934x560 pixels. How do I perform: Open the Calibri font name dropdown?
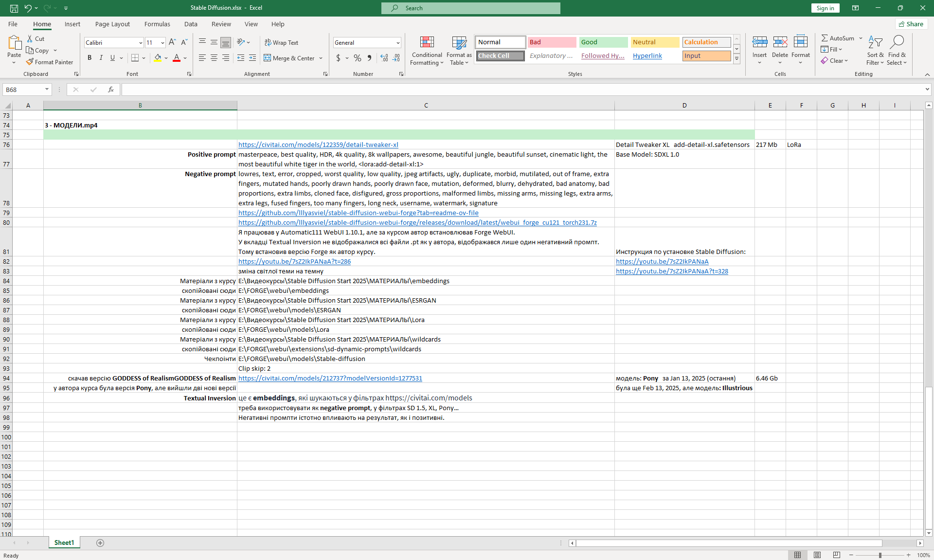pyautogui.click(x=141, y=43)
